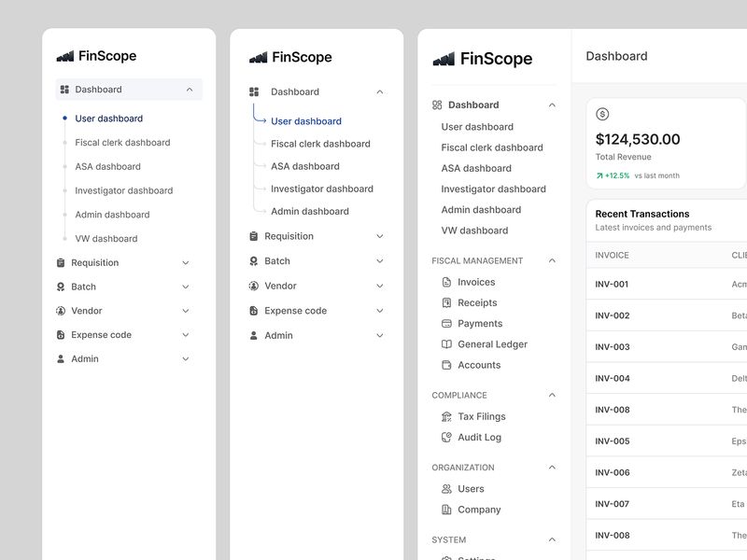Screen dimensions: 747x560
Task: Click the Company building icon
Action: [446, 510]
